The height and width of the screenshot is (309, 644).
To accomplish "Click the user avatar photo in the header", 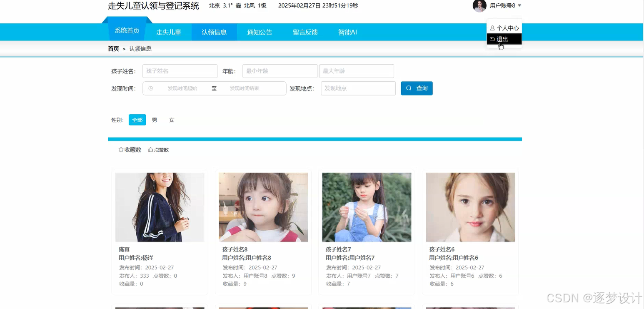I will click(479, 6).
